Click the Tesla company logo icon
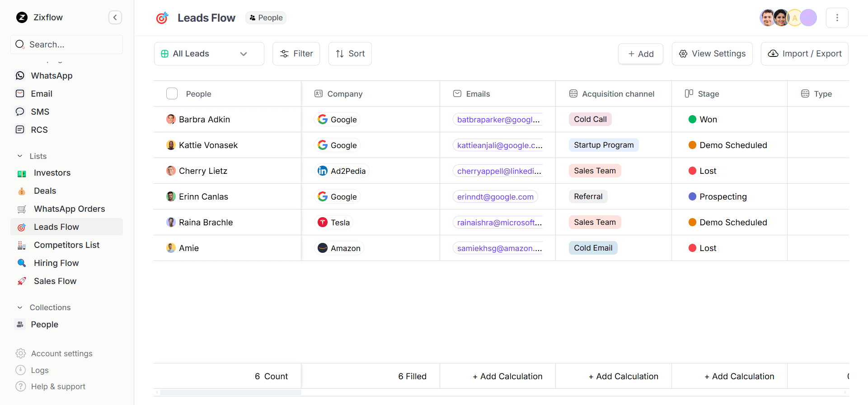This screenshot has height=405, width=868. [x=323, y=222]
